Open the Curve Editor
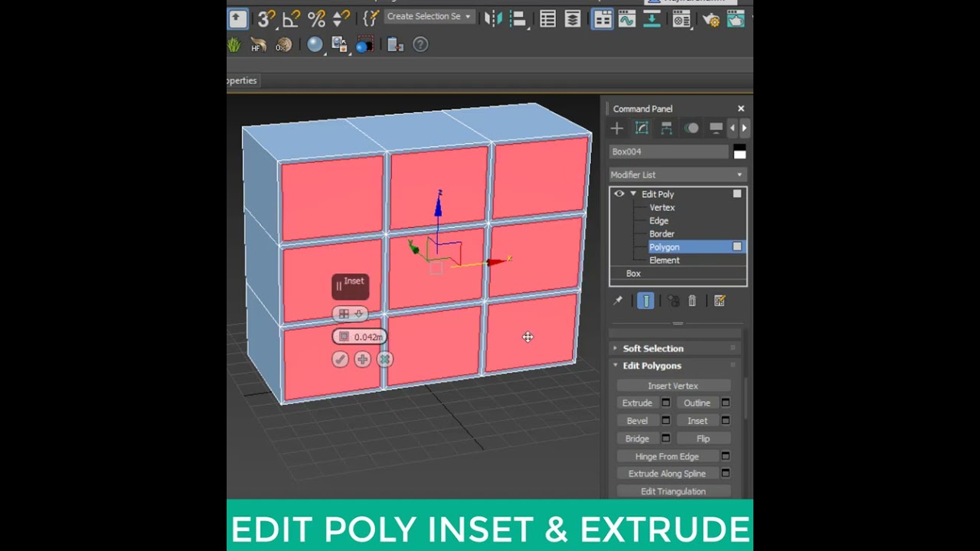Screen dimensions: 980x551 pyautogui.click(x=627, y=19)
